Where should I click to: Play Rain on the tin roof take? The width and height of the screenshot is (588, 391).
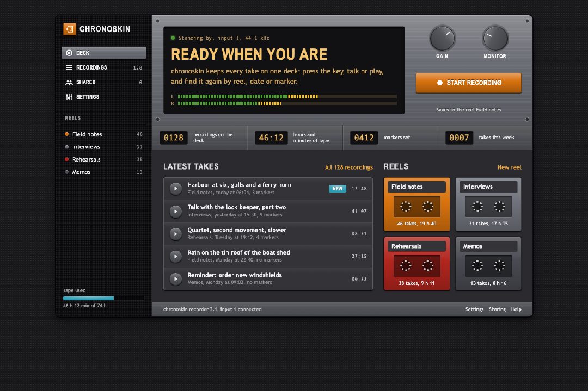tap(175, 256)
